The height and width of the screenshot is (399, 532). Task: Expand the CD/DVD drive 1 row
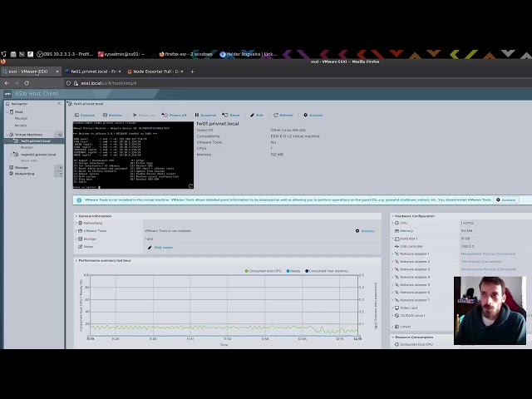[392, 316]
